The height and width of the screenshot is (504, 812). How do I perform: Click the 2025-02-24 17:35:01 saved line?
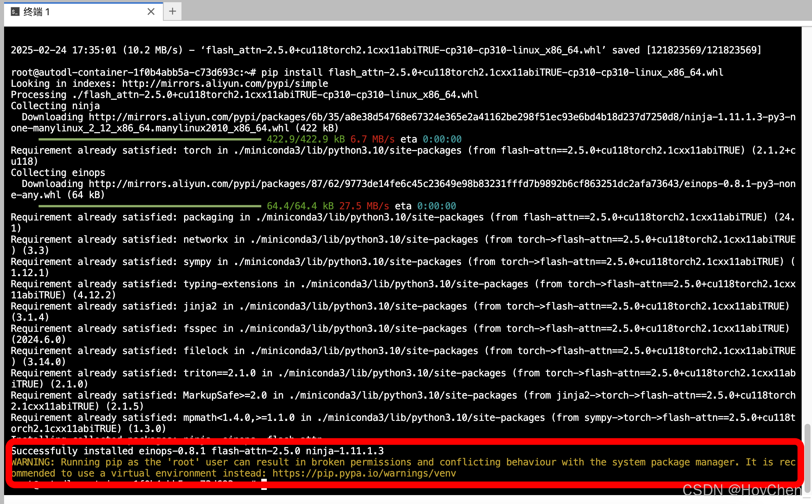[386, 50]
